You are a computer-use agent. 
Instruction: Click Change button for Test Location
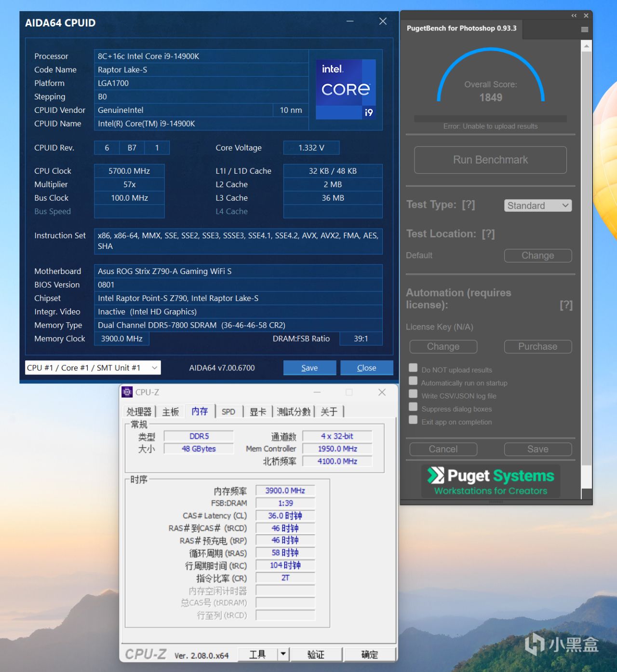[x=538, y=256]
